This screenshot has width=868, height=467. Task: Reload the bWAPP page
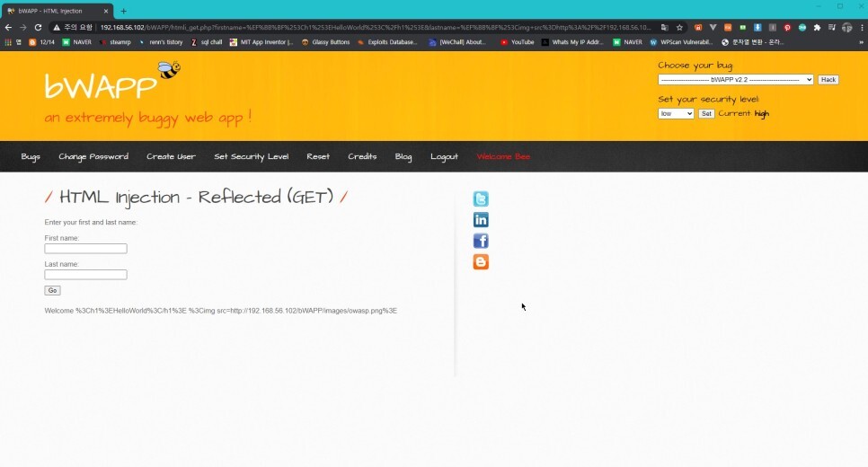coord(38,27)
